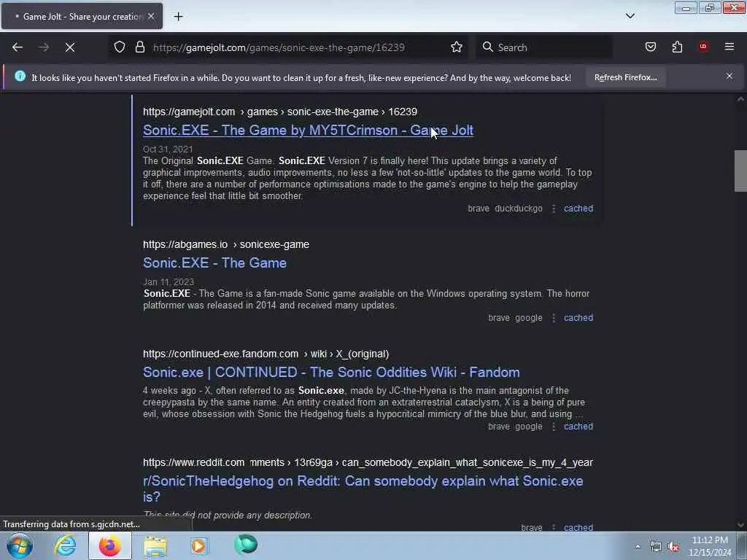Select Firefox in the taskbar
747x560 pixels.
click(x=109, y=545)
